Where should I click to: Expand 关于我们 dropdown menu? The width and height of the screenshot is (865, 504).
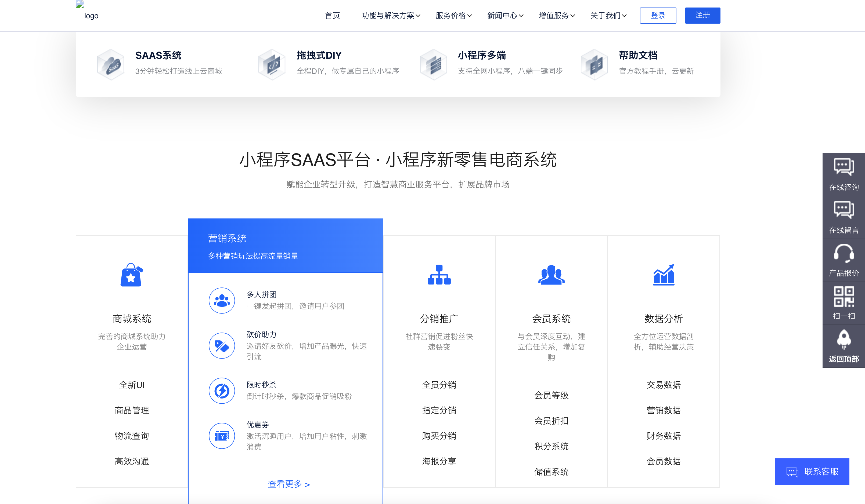point(608,15)
